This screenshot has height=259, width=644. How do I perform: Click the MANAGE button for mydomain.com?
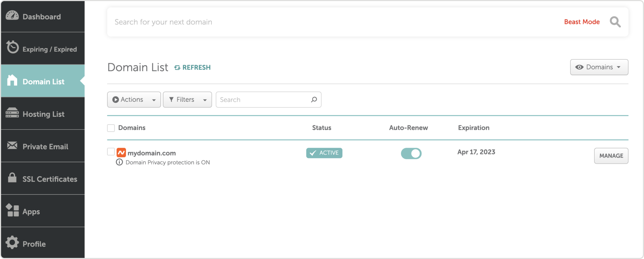(611, 156)
